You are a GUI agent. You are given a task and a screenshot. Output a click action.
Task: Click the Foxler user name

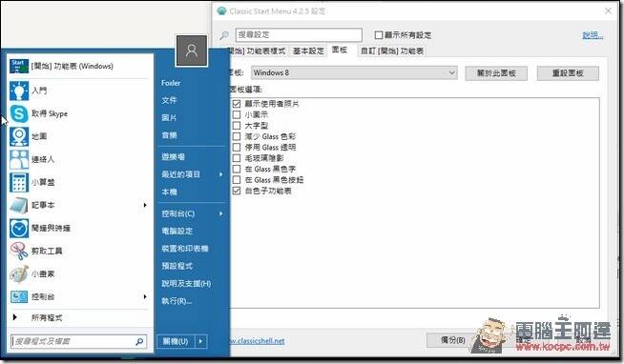[x=171, y=83]
